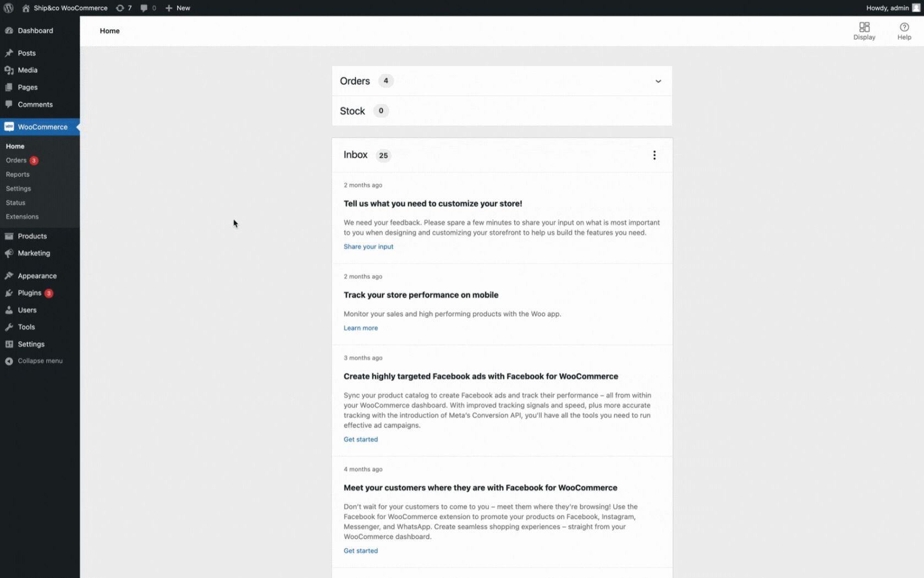Click Howdy, admin account link
This screenshot has height=578, width=924.
[x=887, y=8]
